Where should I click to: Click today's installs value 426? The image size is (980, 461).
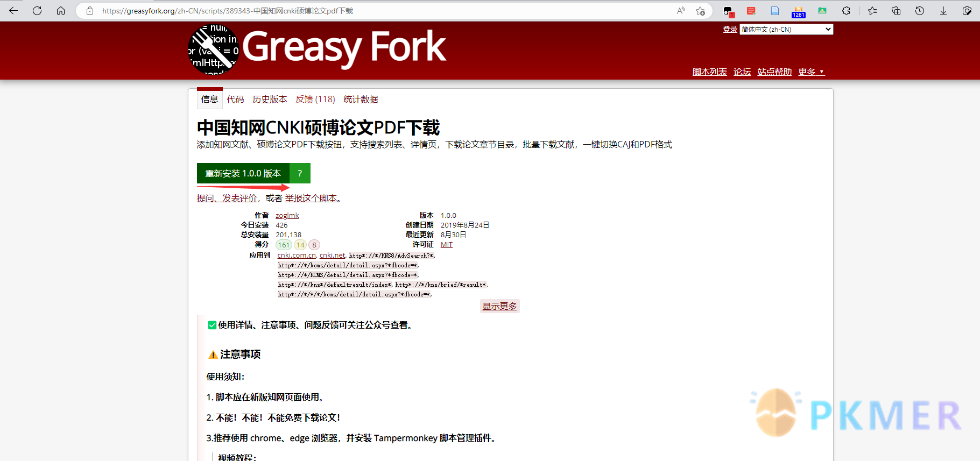pyautogui.click(x=281, y=225)
